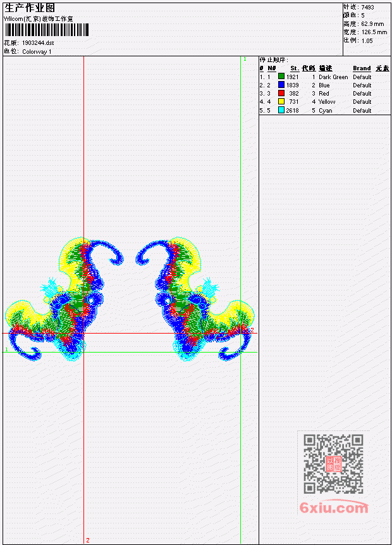Click the Red description text

[324, 94]
